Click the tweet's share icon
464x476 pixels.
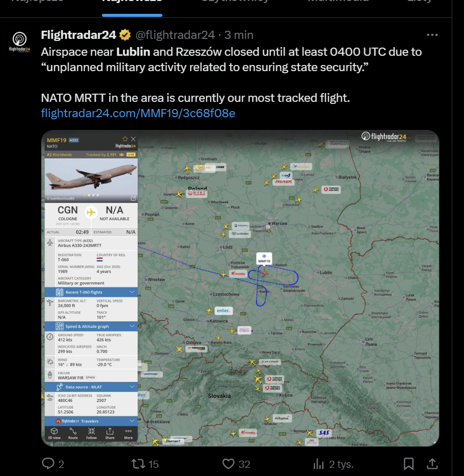(432, 464)
